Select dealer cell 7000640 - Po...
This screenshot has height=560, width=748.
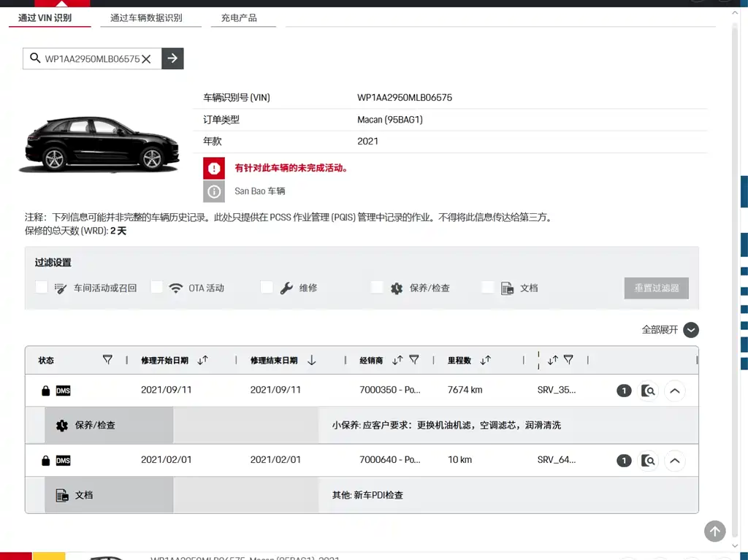390,459
